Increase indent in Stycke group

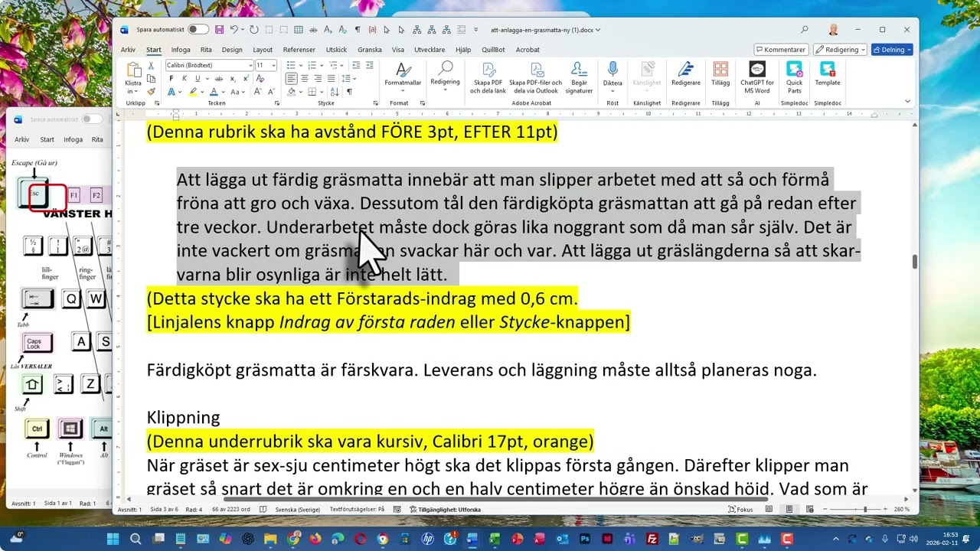pyautogui.click(x=369, y=65)
